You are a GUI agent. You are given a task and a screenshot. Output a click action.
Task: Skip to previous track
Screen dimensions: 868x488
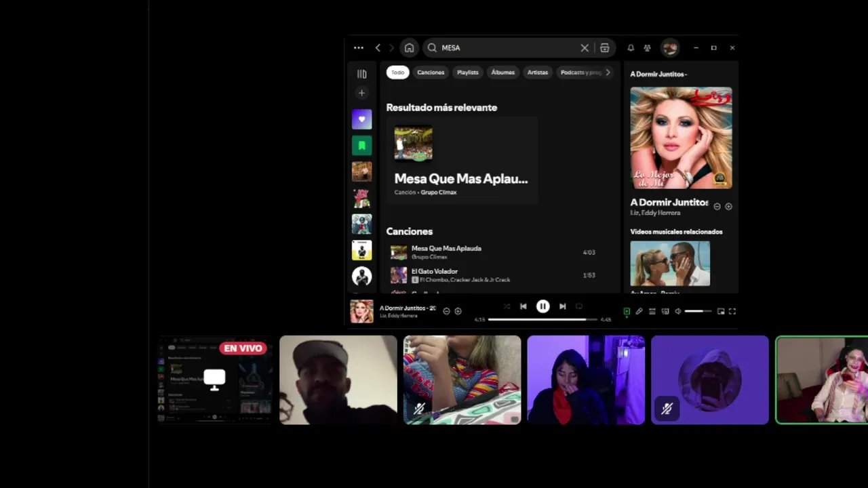pos(524,306)
